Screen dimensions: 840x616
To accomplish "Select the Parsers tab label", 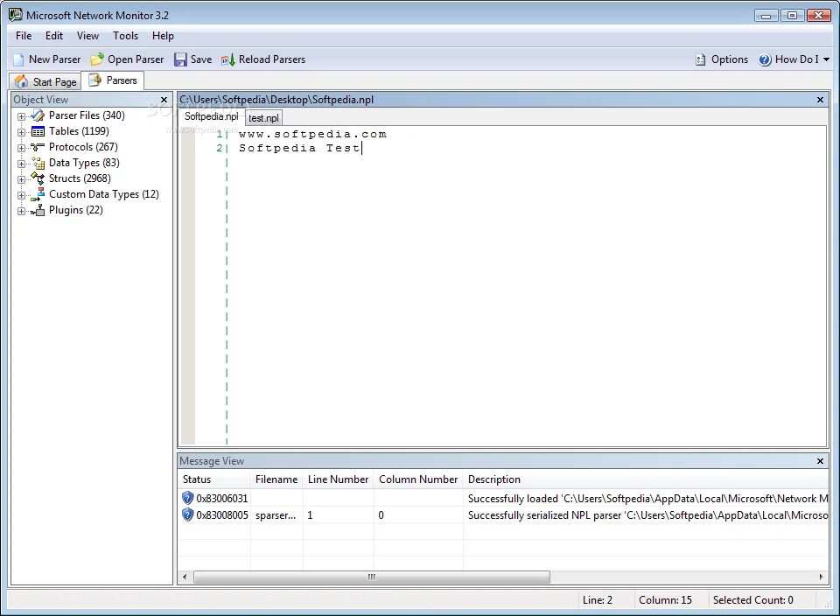I will coord(122,80).
